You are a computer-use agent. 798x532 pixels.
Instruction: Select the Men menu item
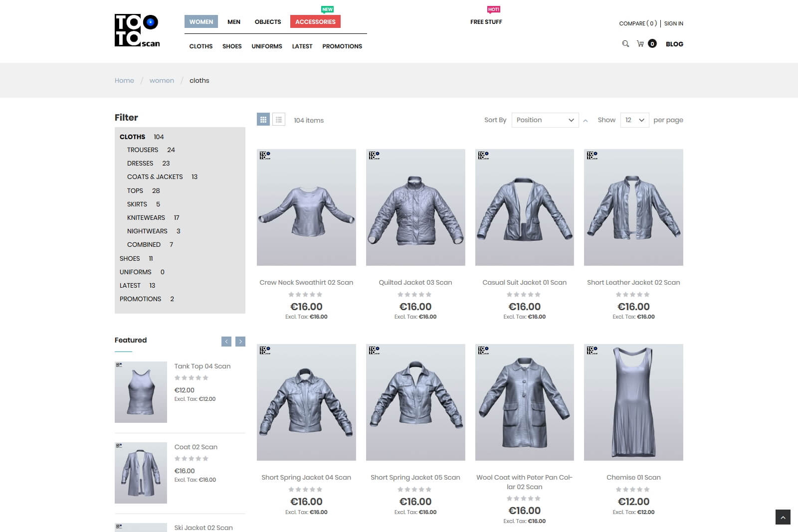pyautogui.click(x=234, y=22)
